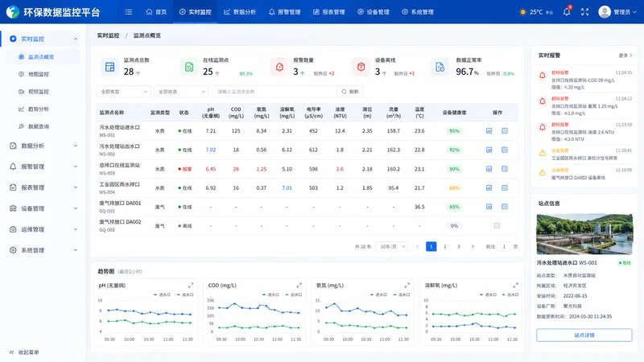644x362 pixels.
Task: Click the 监测点总数 card icon
Action: [109, 67]
